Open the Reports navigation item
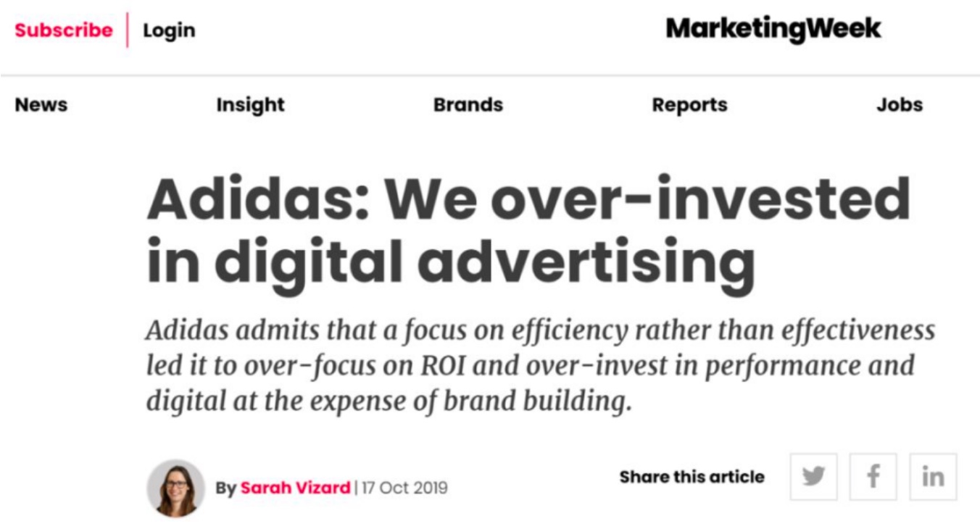980x529 pixels. pos(689,104)
